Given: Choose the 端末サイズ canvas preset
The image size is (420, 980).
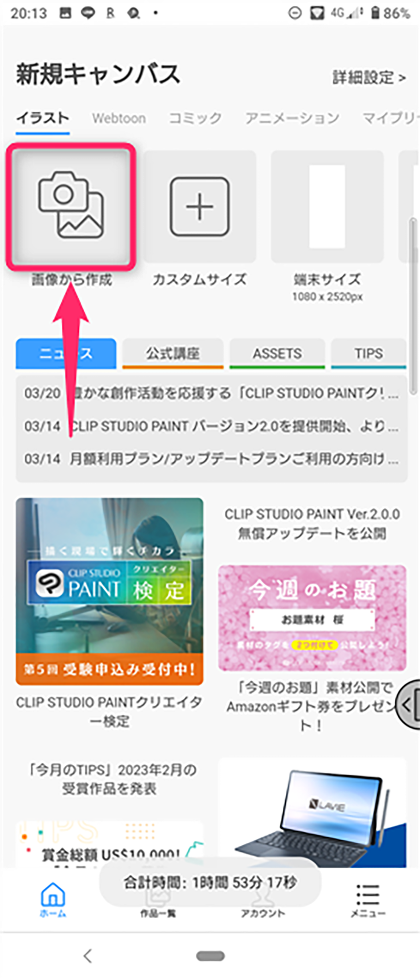Looking at the screenshot, I should pyautogui.click(x=327, y=206).
